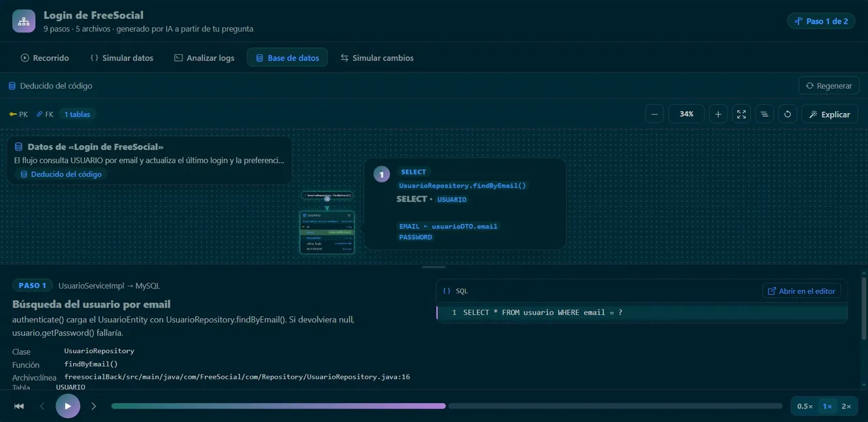Click the Abrir en el editor button
868x422 pixels.
(x=802, y=291)
